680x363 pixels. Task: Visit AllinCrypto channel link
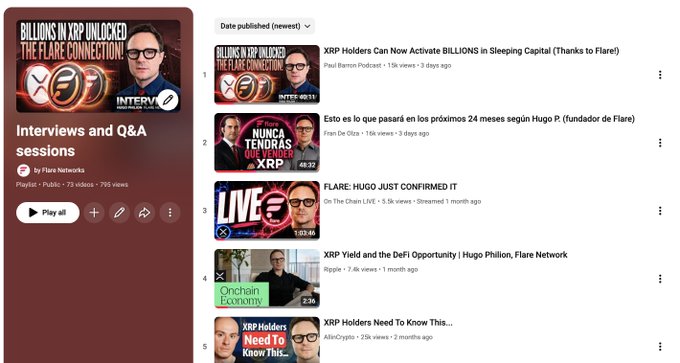pyautogui.click(x=339, y=337)
